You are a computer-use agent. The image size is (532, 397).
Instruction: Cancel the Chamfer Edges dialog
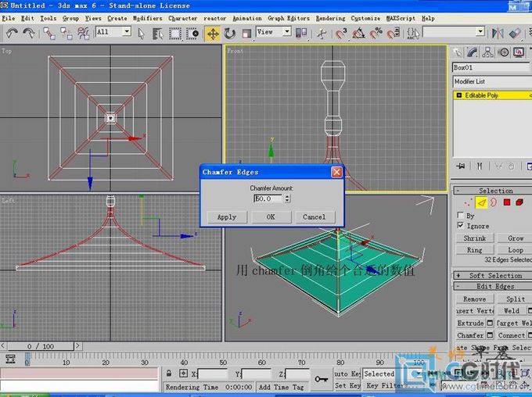click(x=315, y=217)
